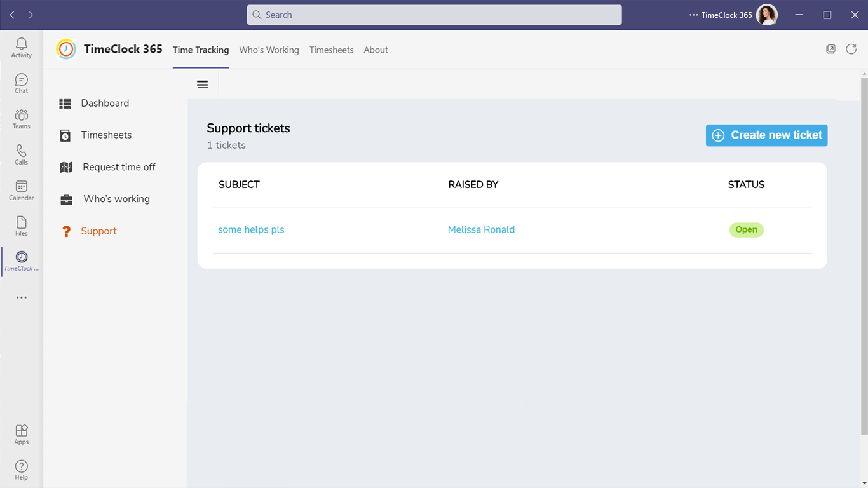Expand more apps with the ellipsis
This screenshot has height=488, width=868.
[x=22, y=297]
